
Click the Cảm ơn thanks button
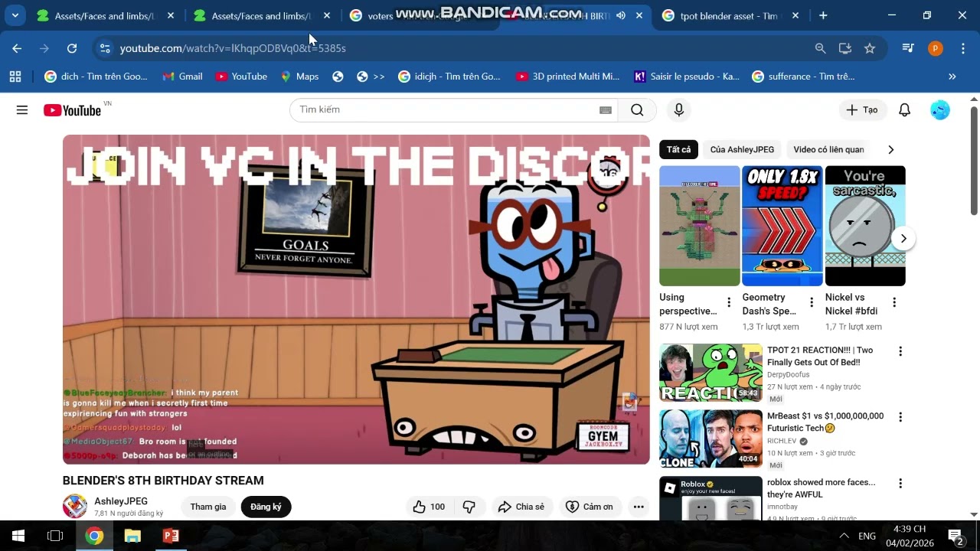tap(590, 507)
